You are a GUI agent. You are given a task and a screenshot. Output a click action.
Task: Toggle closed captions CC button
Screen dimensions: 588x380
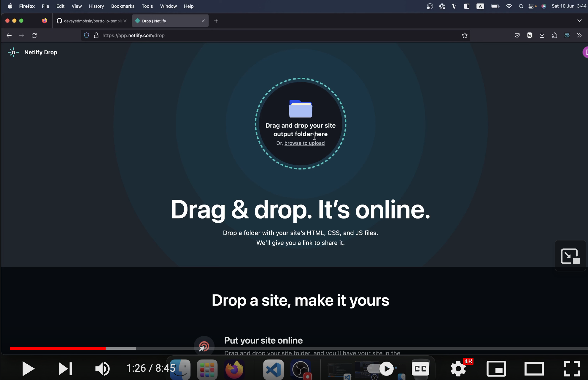click(420, 369)
